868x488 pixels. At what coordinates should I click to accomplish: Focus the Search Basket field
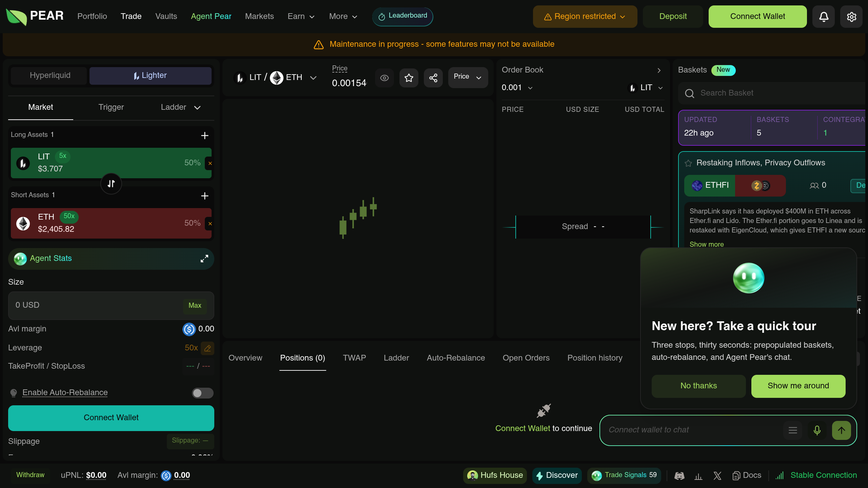(772, 93)
